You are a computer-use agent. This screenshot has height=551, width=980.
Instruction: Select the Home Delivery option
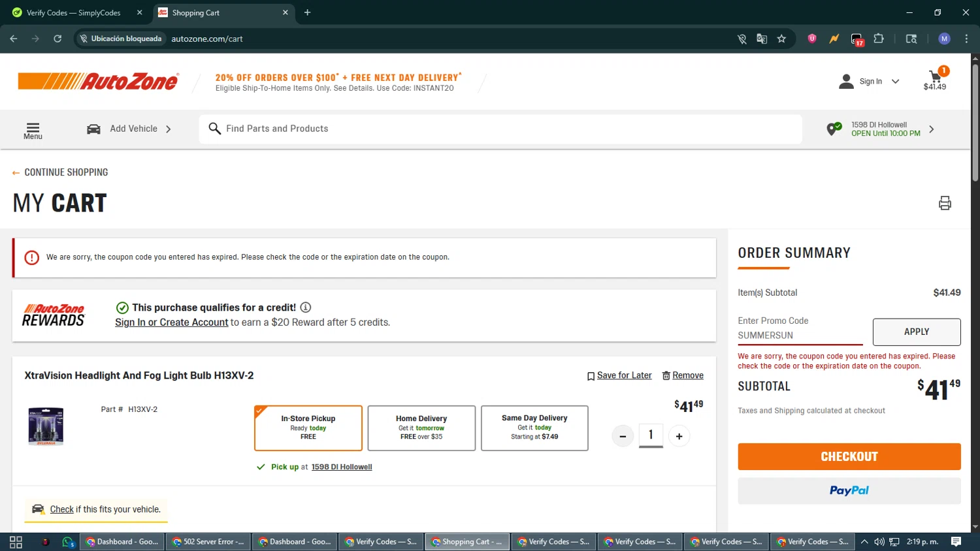tap(421, 428)
